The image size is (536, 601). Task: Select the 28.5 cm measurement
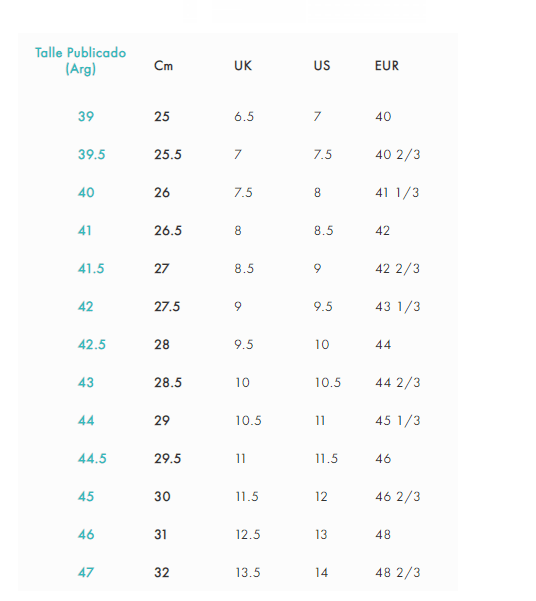[x=168, y=382]
